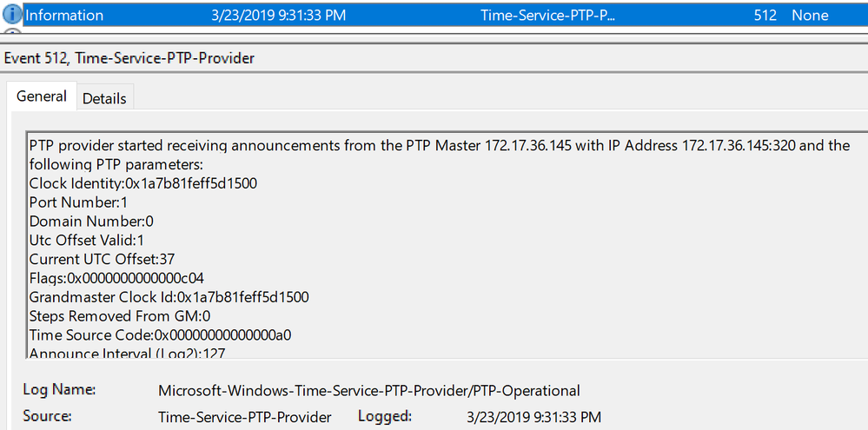Click the event ID 512 cell in the row
This screenshot has width=868, height=430.
[765, 15]
